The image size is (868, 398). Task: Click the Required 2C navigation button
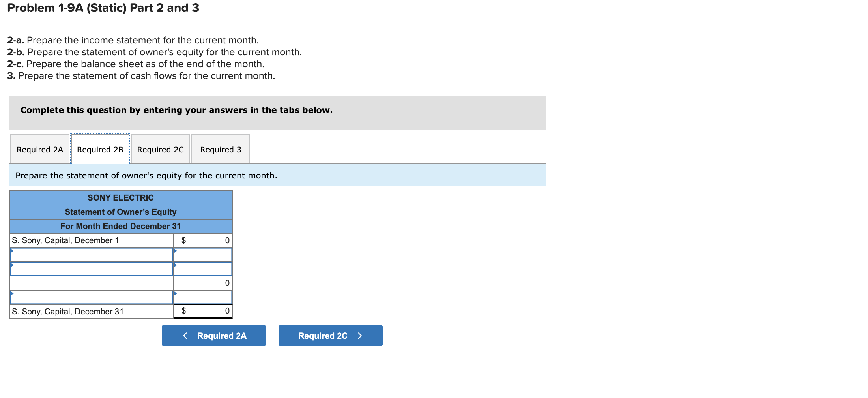pyautogui.click(x=330, y=335)
